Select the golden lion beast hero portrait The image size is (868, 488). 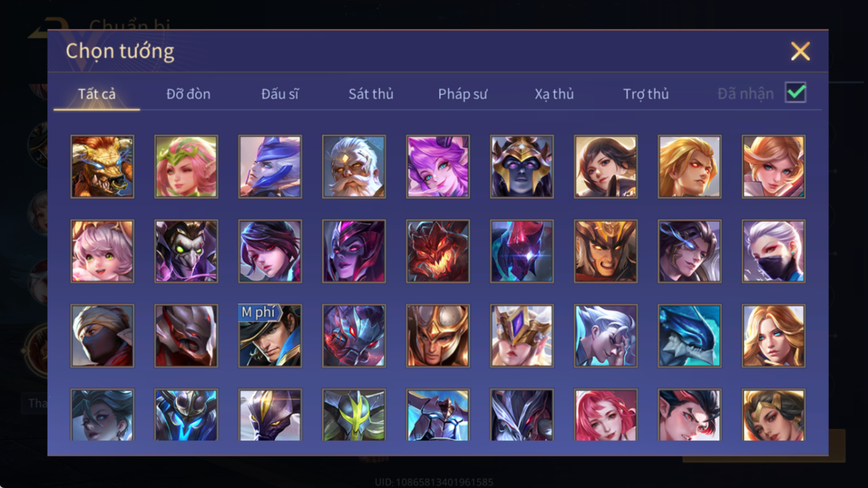click(102, 167)
